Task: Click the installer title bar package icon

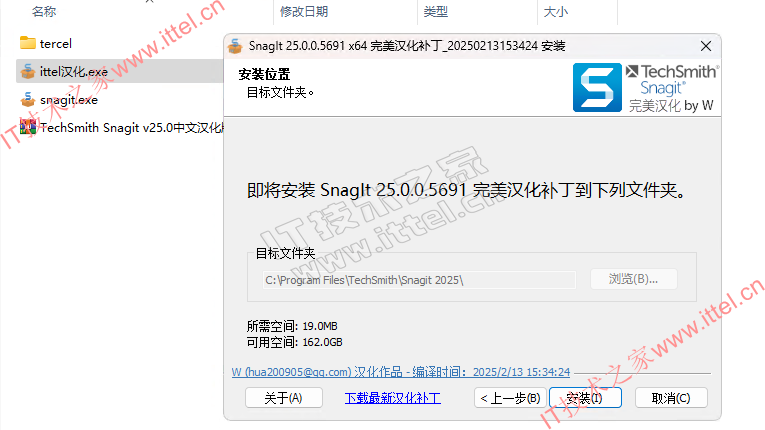Action: click(235, 46)
